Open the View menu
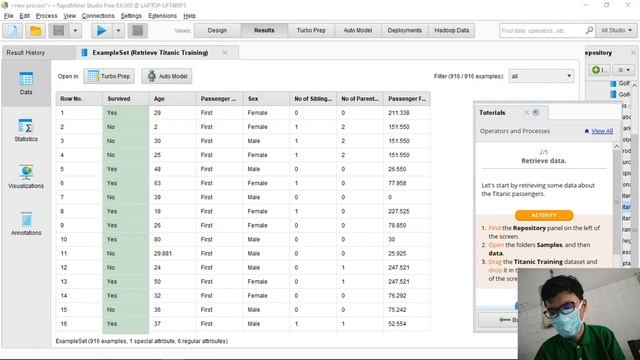 (x=69, y=16)
